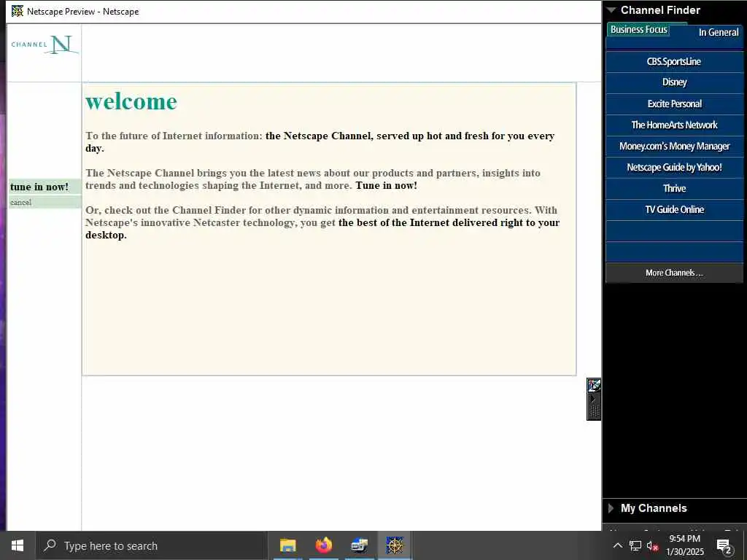Click the muted volume tray icon
Image resolution: width=747 pixels, height=560 pixels.
pyautogui.click(x=653, y=545)
